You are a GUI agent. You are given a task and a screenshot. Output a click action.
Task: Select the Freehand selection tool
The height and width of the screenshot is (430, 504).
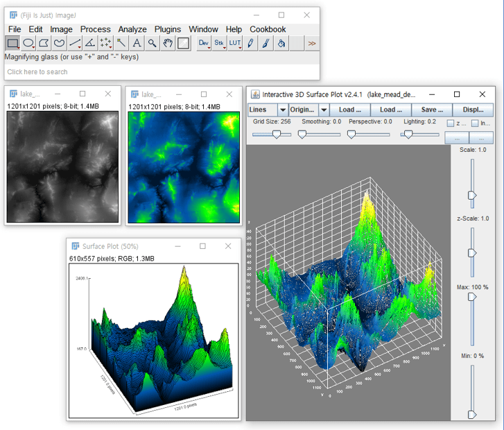click(59, 43)
